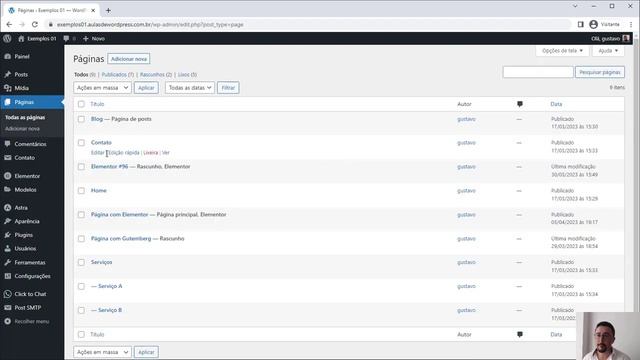Go back in browser history

[x=9, y=24]
